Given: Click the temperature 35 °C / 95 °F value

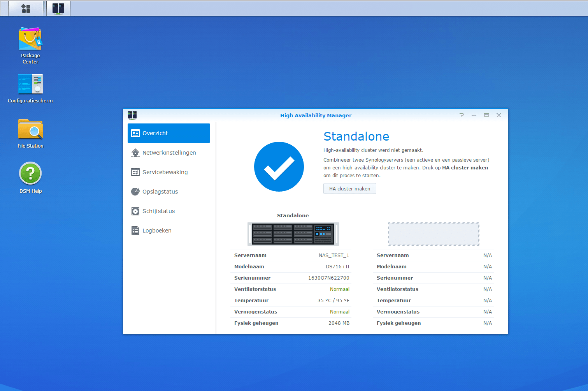Looking at the screenshot, I should 333,301.
